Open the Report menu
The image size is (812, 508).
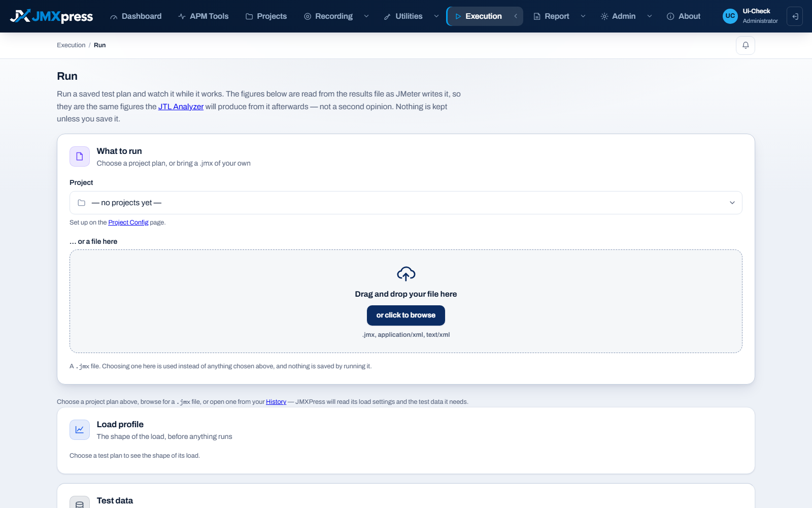[x=551, y=16]
